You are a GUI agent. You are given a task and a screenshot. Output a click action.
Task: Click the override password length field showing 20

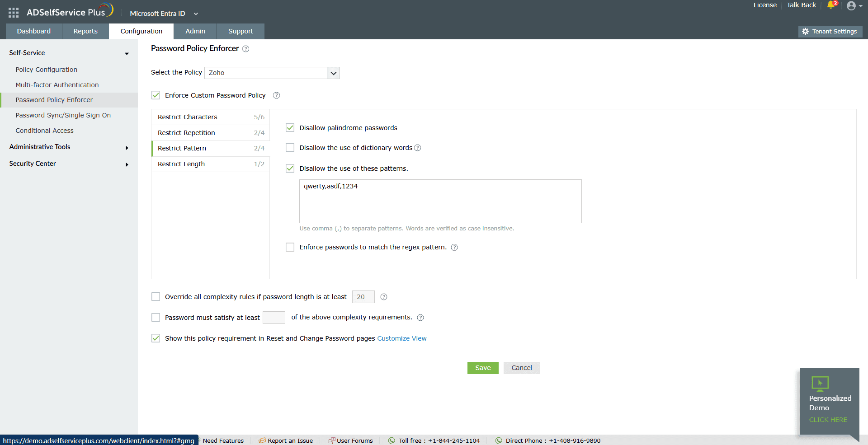pos(363,297)
